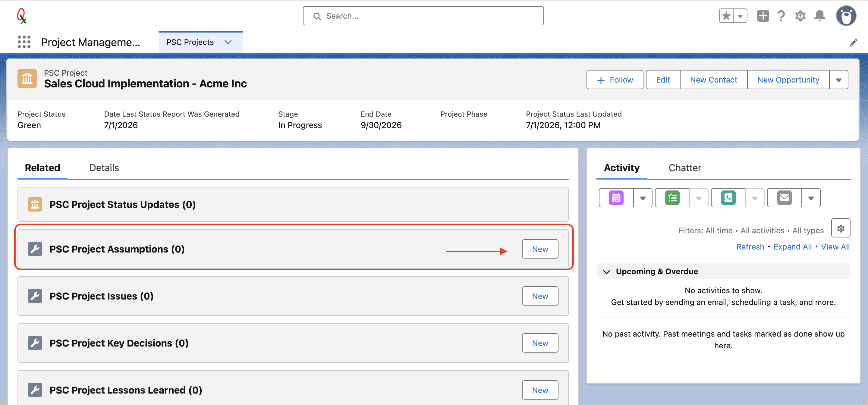Viewport: 868px width, 405px height.
Task: Click the PSC Project Issues wrench icon
Action: 35,296
